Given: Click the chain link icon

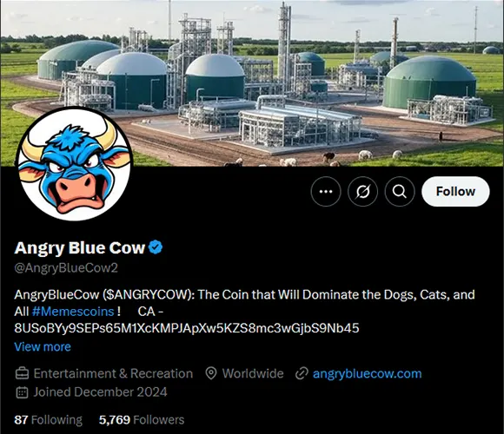Looking at the screenshot, I should [x=302, y=373].
